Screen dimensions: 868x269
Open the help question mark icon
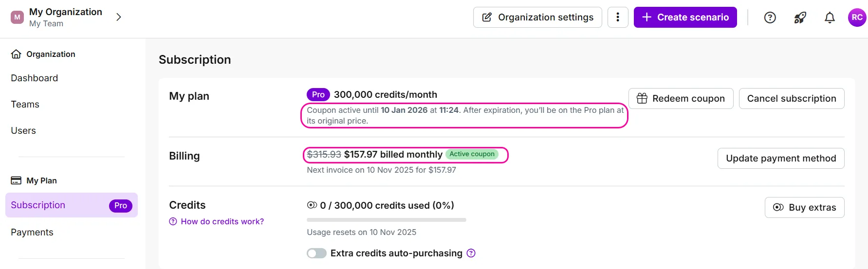(770, 18)
